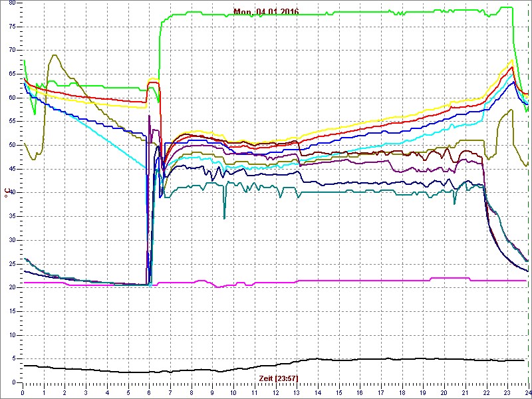Screen dimensions: 532x399
Task: Click the black bottom curve at hour 15
Action: (338, 360)
